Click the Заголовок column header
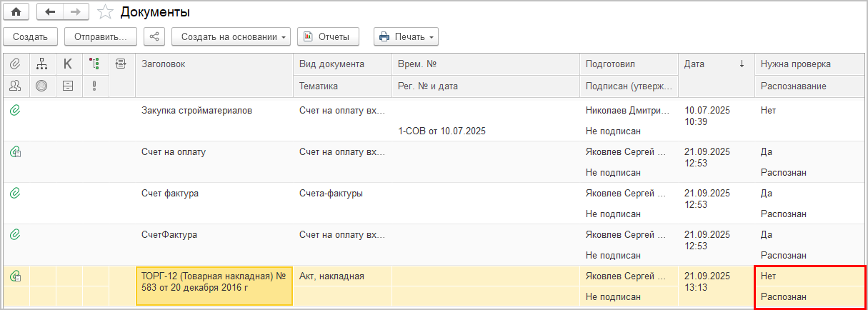 (x=214, y=64)
